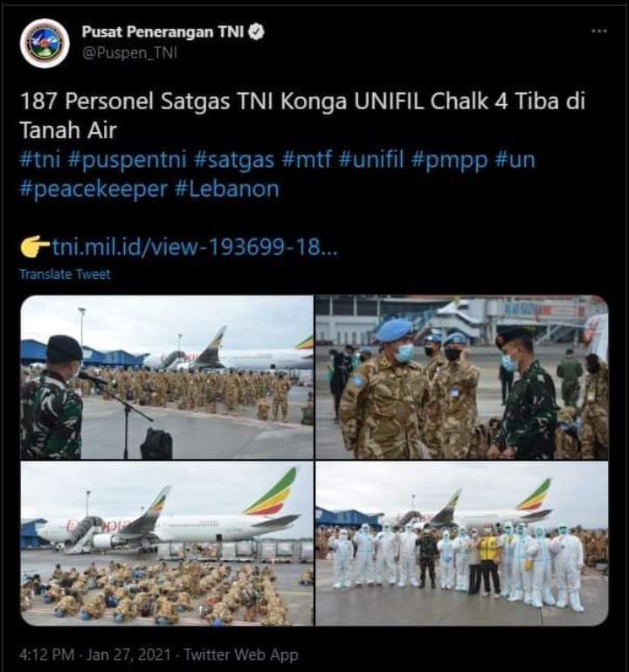The image size is (629, 672).
Task: Follow the #puspentni hashtag
Action: [x=128, y=159]
